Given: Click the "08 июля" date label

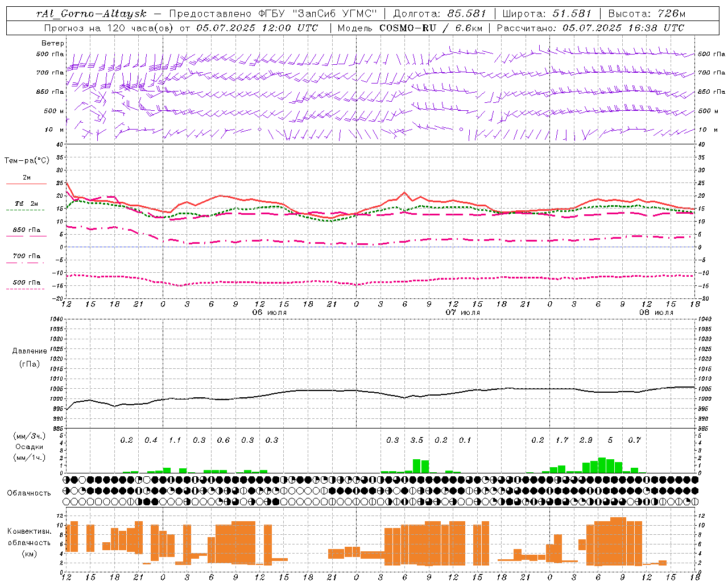Looking at the screenshot, I should tap(656, 313).
